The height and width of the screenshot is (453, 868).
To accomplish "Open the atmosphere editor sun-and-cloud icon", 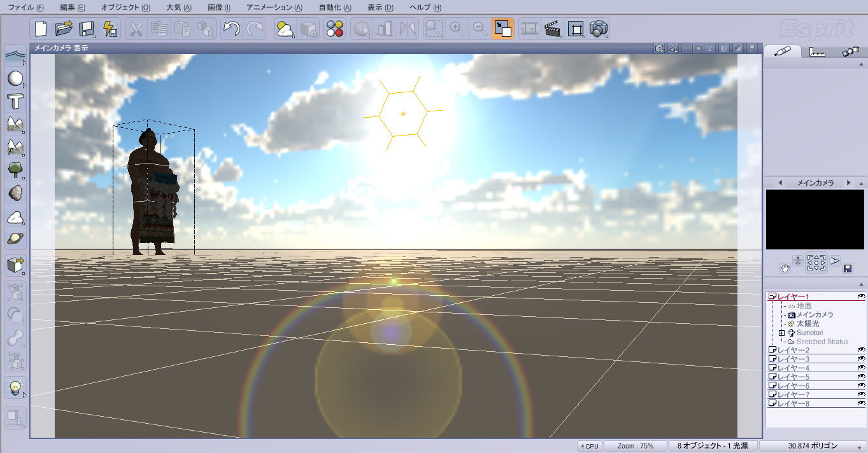I will pyautogui.click(x=285, y=29).
